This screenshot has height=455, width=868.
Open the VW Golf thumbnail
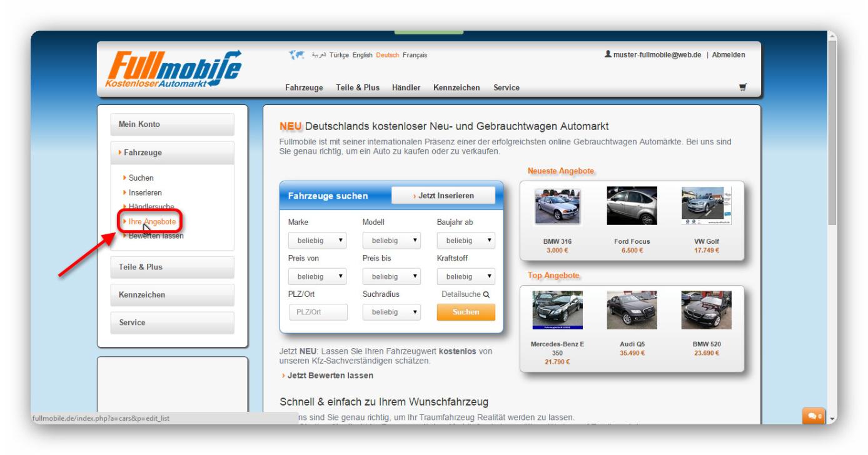[x=707, y=206]
